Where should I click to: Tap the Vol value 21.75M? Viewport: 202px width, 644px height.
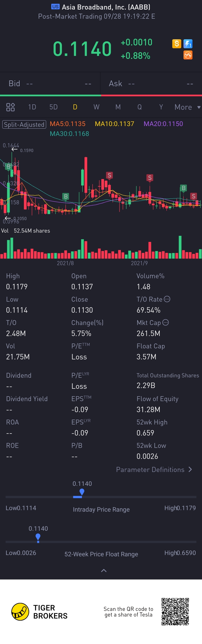click(x=18, y=357)
